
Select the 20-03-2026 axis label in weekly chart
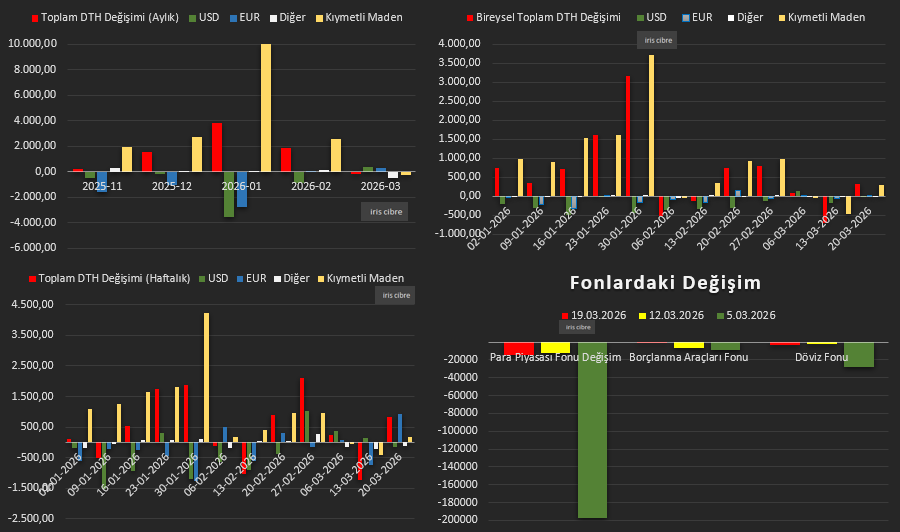(380, 475)
